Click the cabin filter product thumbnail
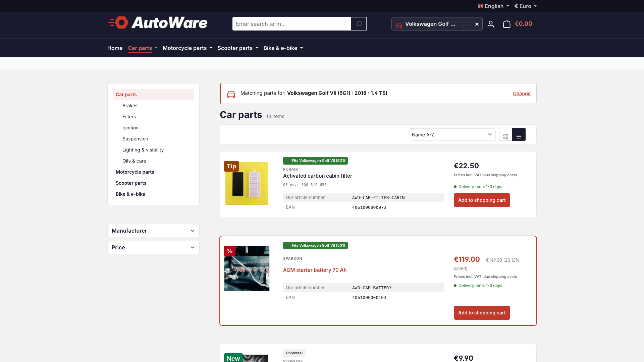The height and width of the screenshot is (362, 644). pos(247,184)
